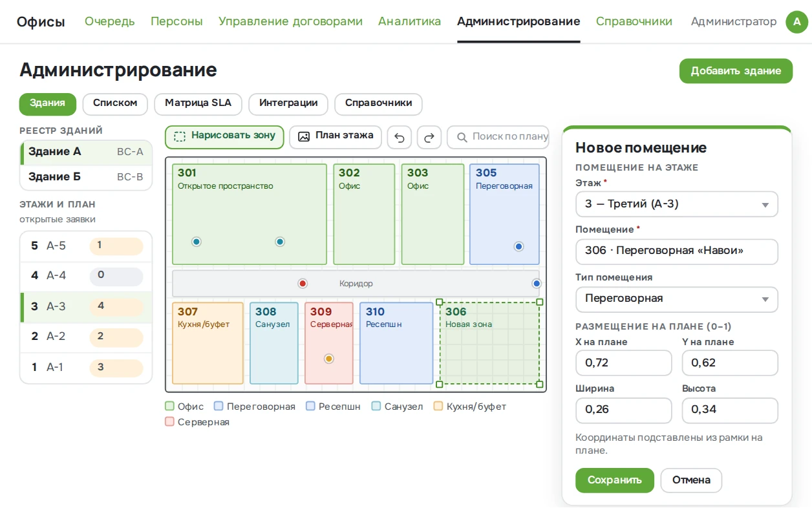This screenshot has width=812, height=508.
Task: Click the Помещение input field
Action: (x=677, y=251)
